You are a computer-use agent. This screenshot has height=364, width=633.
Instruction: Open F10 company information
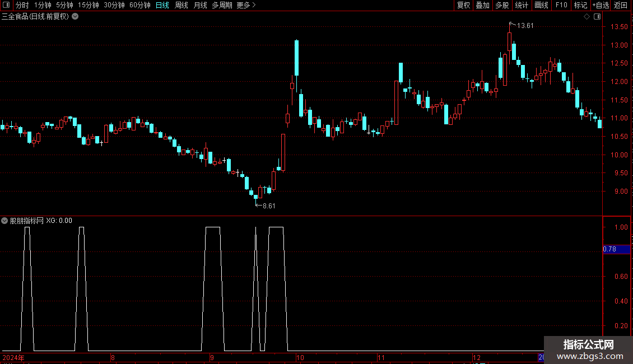coord(561,5)
